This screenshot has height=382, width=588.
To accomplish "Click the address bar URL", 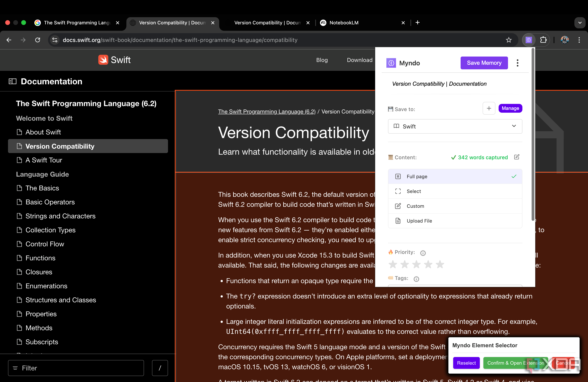I will pos(180,40).
